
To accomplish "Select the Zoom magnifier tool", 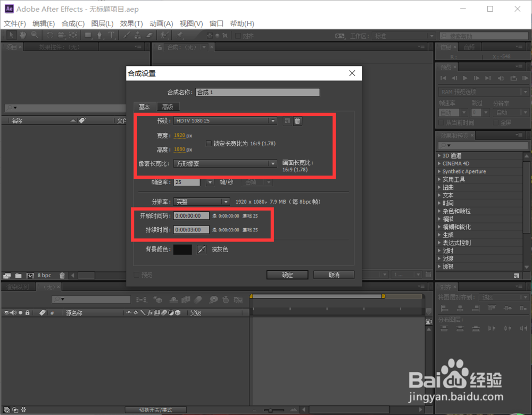I will click(35, 35).
